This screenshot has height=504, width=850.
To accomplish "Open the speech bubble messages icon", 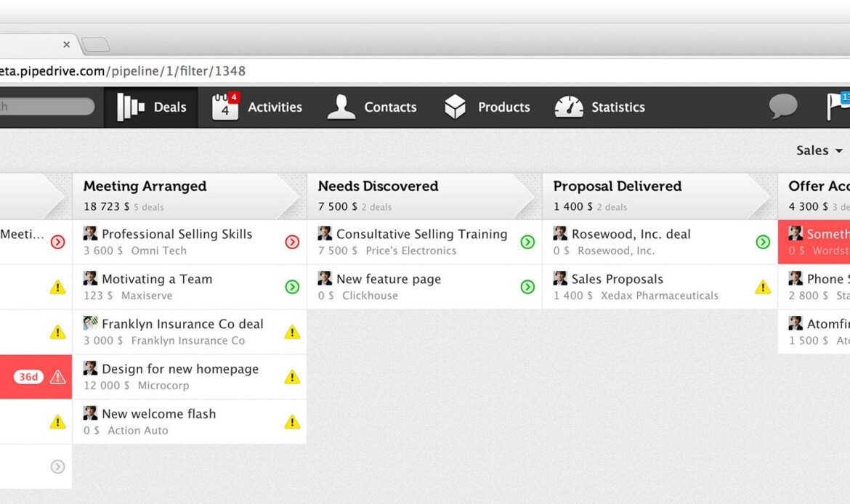I will (782, 106).
